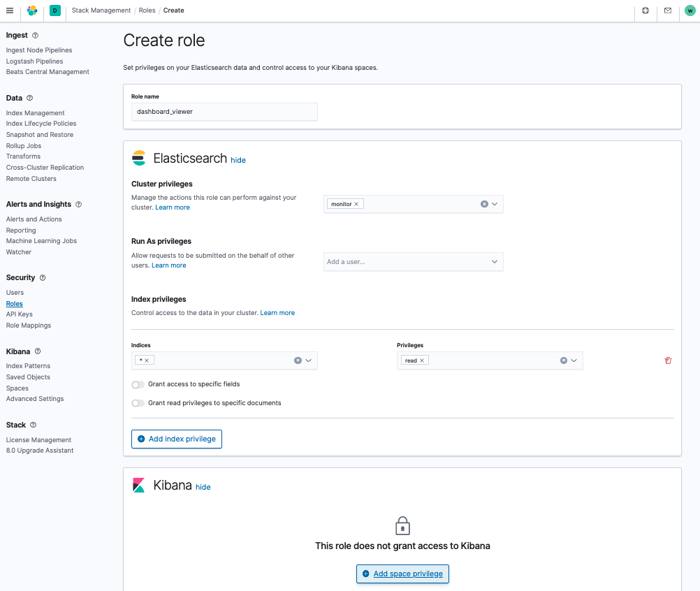This screenshot has height=591, width=700.
Task: Expand the index Privileges dropdown arrow
Action: point(574,360)
